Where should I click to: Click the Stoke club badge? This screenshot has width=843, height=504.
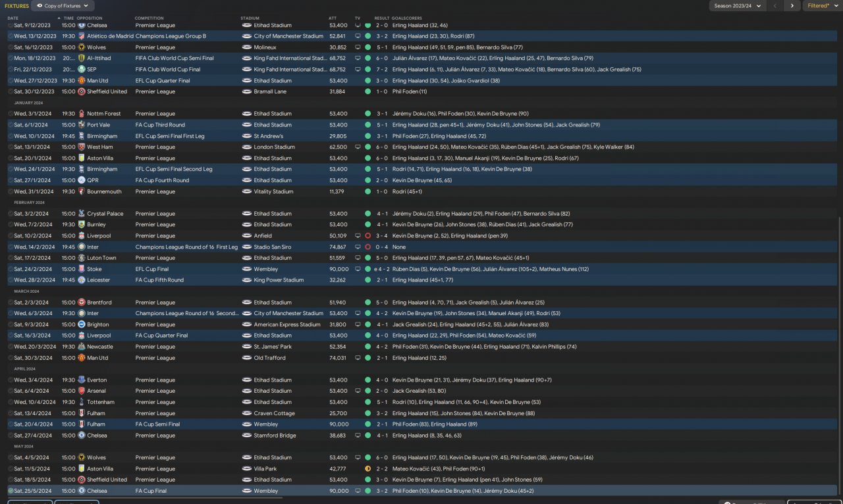pyautogui.click(x=81, y=269)
